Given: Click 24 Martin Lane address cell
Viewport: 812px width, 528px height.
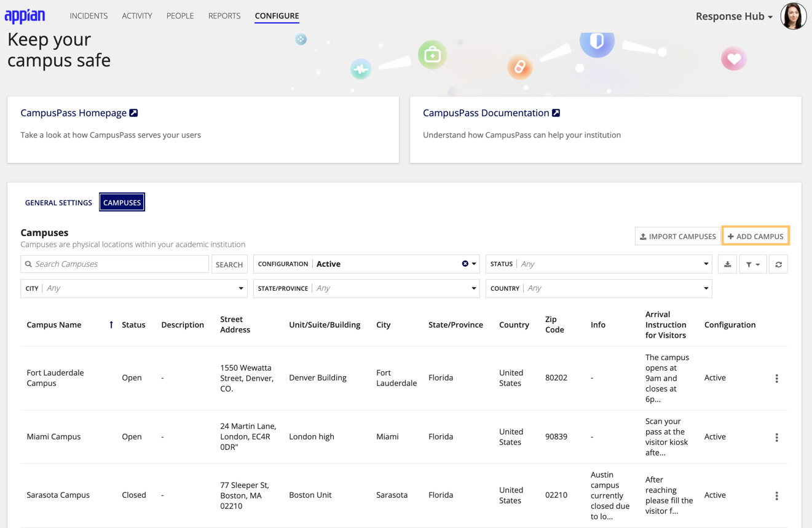Looking at the screenshot, I should tap(248, 437).
